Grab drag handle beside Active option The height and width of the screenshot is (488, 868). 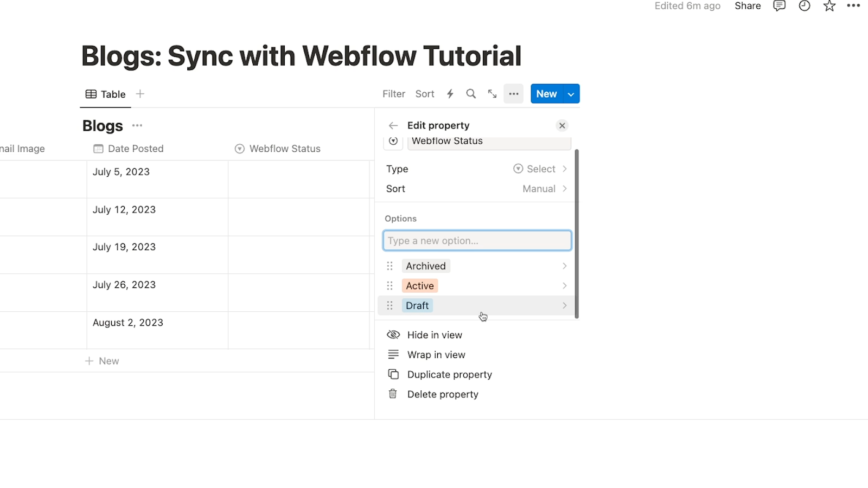click(390, 286)
